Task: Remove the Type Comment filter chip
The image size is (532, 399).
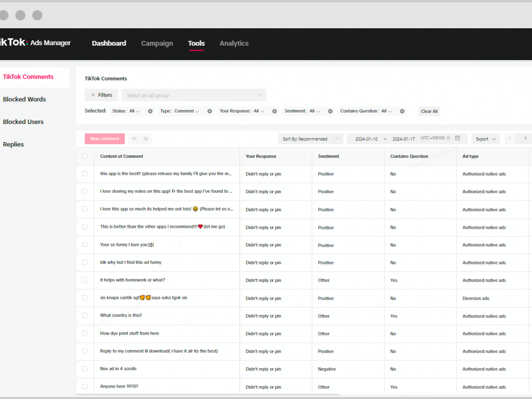Action: pos(210,111)
